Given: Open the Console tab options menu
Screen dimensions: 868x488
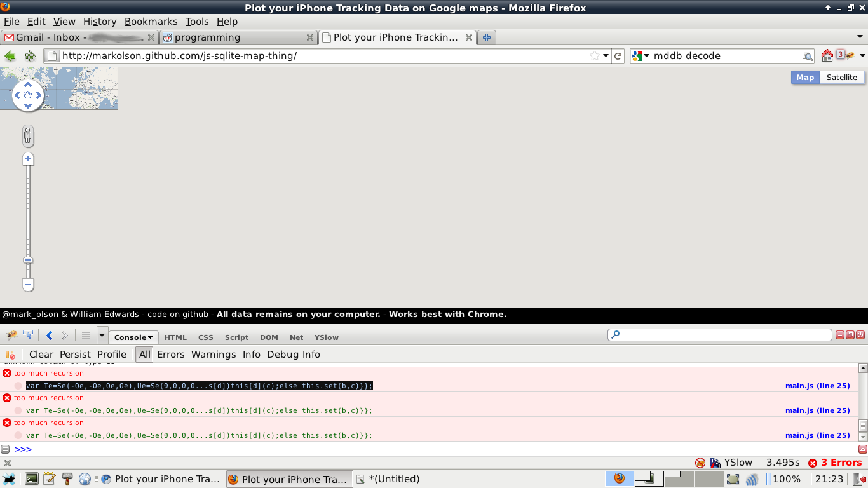Looking at the screenshot, I should click(x=151, y=337).
